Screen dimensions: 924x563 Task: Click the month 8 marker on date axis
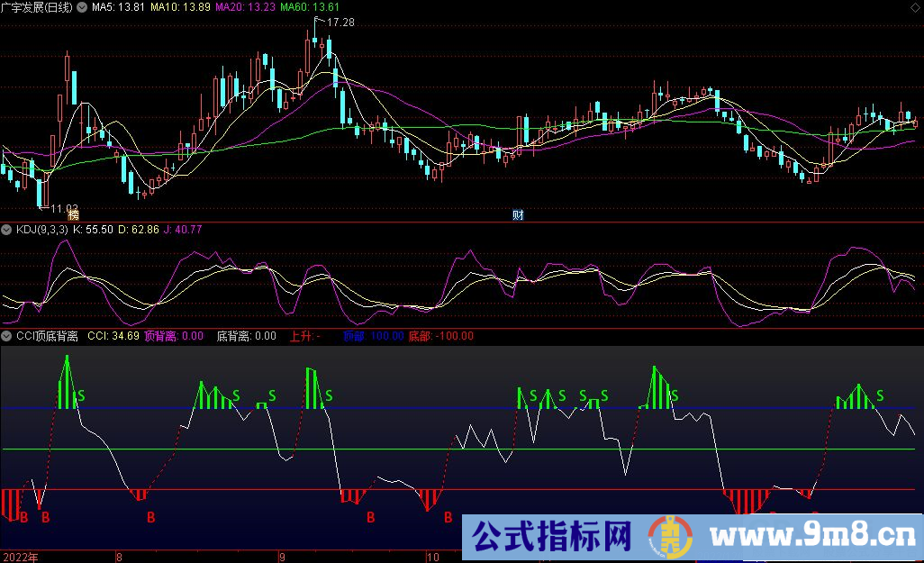(x=119, y=557)
